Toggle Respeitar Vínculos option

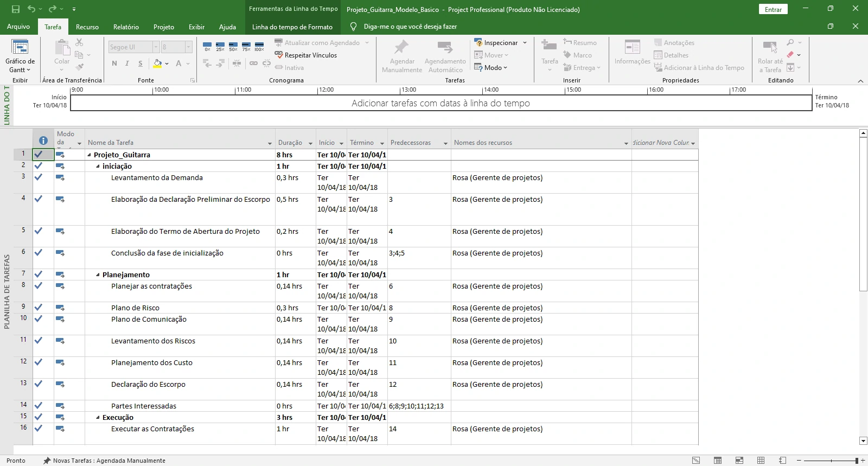[305, 55]
